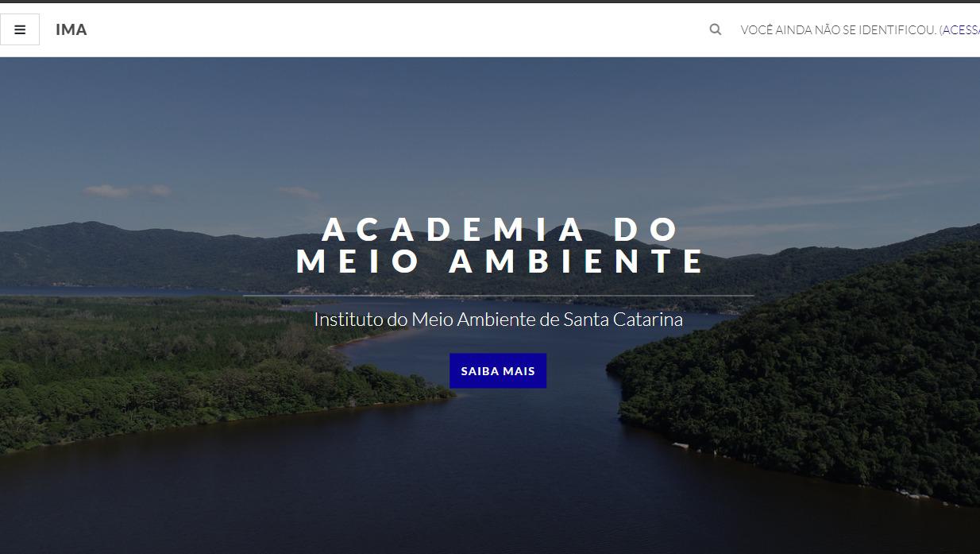Screen dimensions: 980x554
Task: Click the small white cloud in banner
Action: (127, 191)
